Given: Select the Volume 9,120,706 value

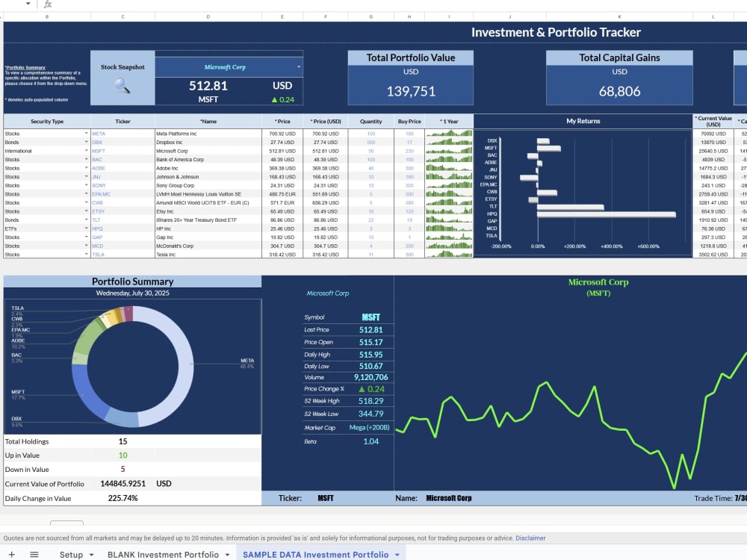Looking at the screenshot, I should coord(371,377).
